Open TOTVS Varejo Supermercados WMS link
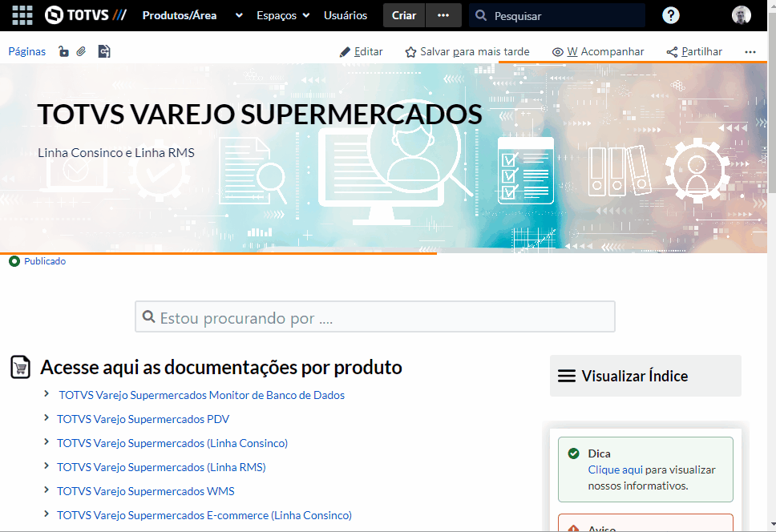This screenshot has width=776, height=532. coord(146,491)
